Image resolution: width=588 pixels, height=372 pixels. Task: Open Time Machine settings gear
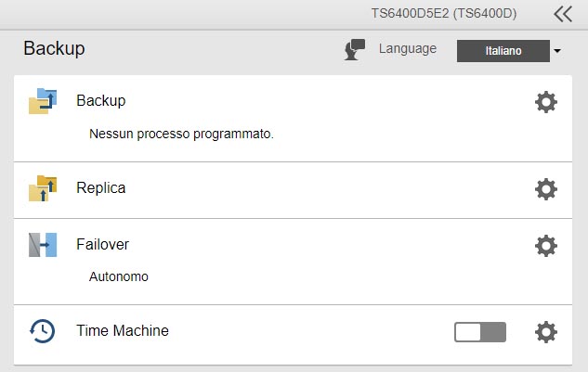point(546,332)
